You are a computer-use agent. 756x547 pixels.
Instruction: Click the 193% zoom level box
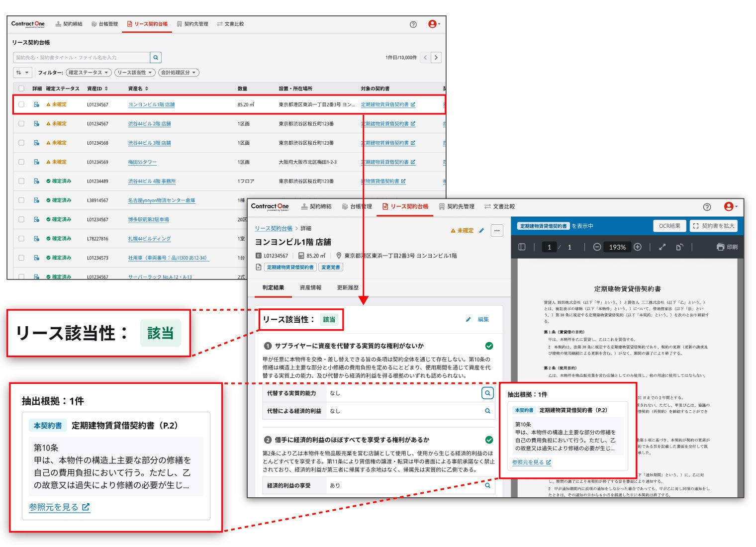click(617, 247)
